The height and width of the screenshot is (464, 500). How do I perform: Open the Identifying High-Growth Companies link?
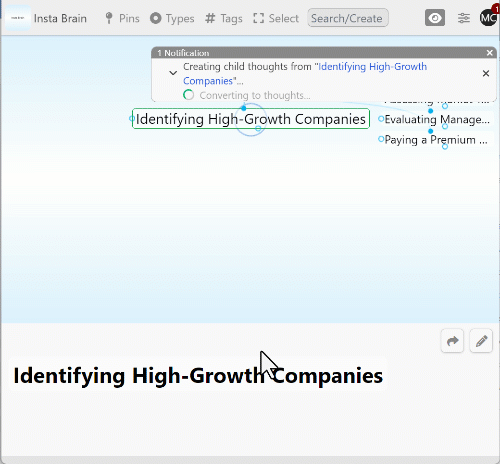click(305, 74)
